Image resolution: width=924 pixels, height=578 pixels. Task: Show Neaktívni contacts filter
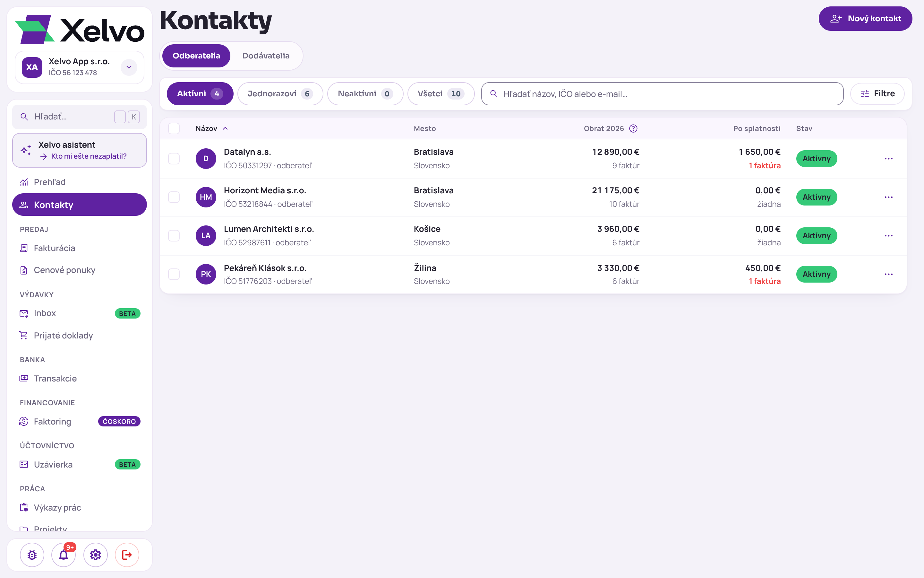point(365,94)
